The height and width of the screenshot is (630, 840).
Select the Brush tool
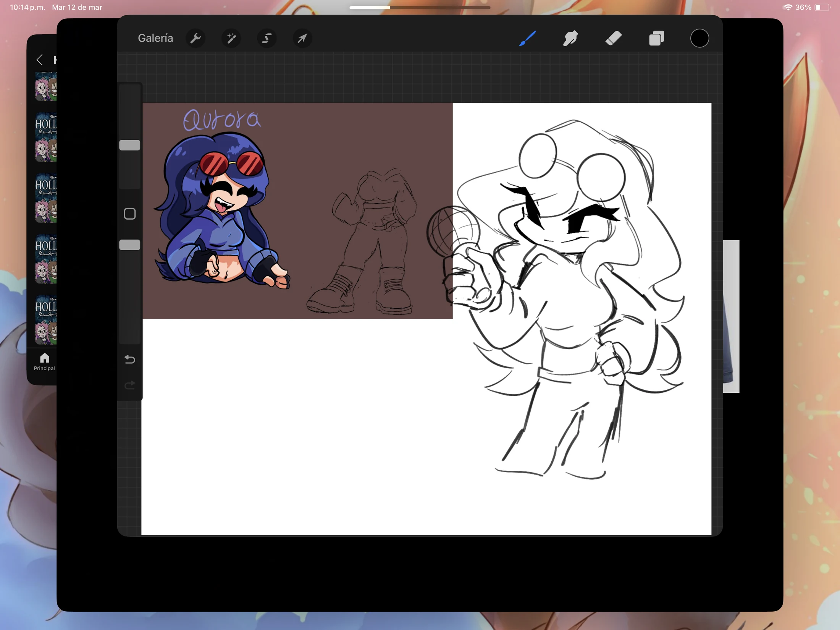[527, 38]
